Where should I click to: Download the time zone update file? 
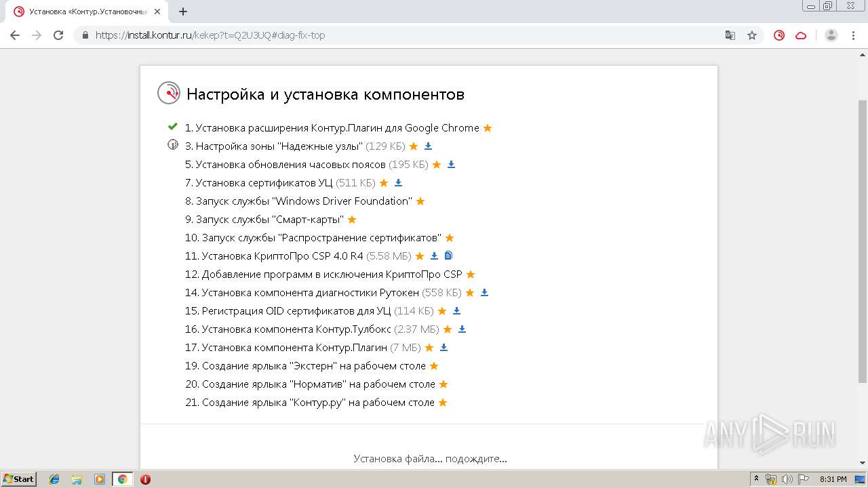[x=451, y=164]
